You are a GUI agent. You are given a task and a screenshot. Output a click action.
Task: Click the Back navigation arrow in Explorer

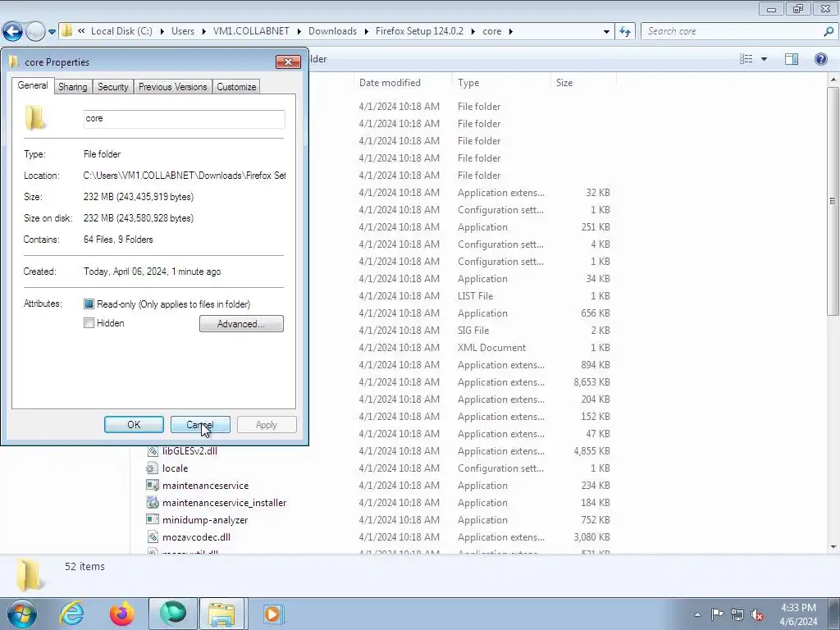pos(13,31)
